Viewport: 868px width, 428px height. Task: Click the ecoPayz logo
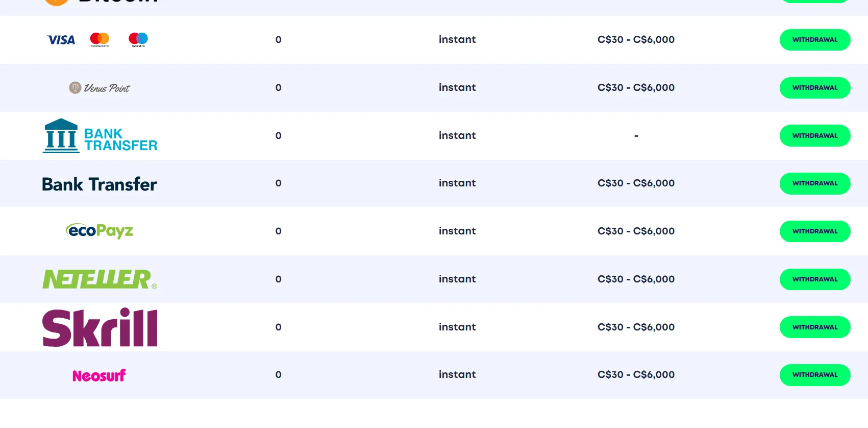(x=100, y=231)
